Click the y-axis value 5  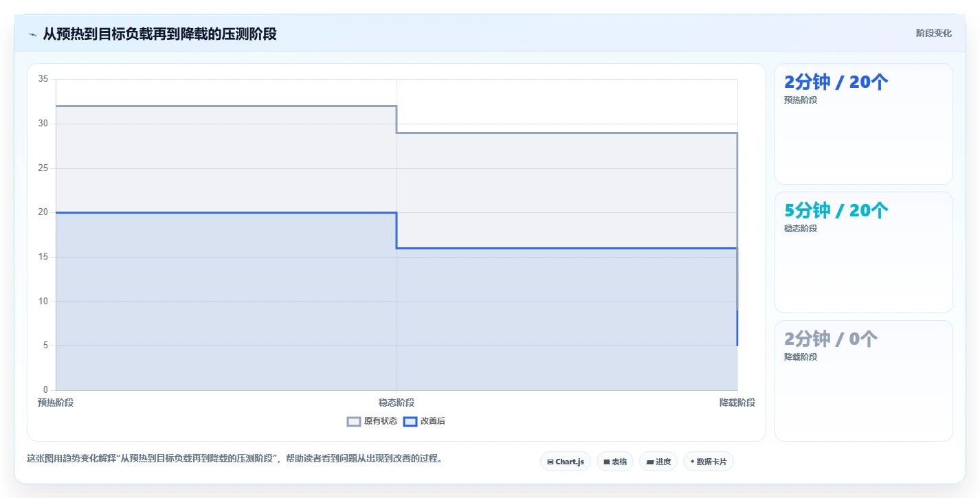[x=45, y=346]
